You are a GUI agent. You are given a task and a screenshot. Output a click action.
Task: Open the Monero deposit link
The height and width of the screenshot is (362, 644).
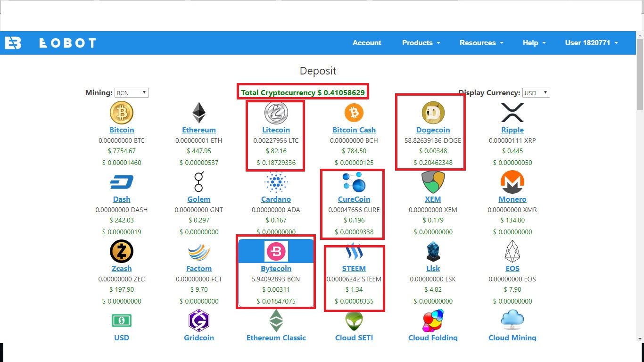[x=512, y=199]
